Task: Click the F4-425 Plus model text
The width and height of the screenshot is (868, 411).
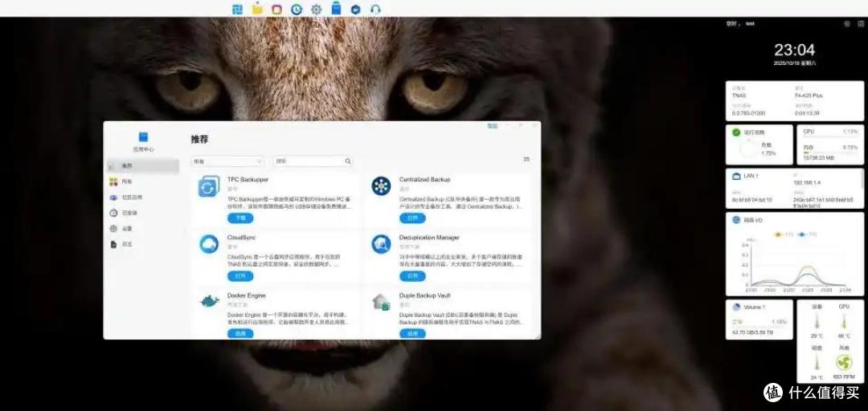Action: (809, 96)
